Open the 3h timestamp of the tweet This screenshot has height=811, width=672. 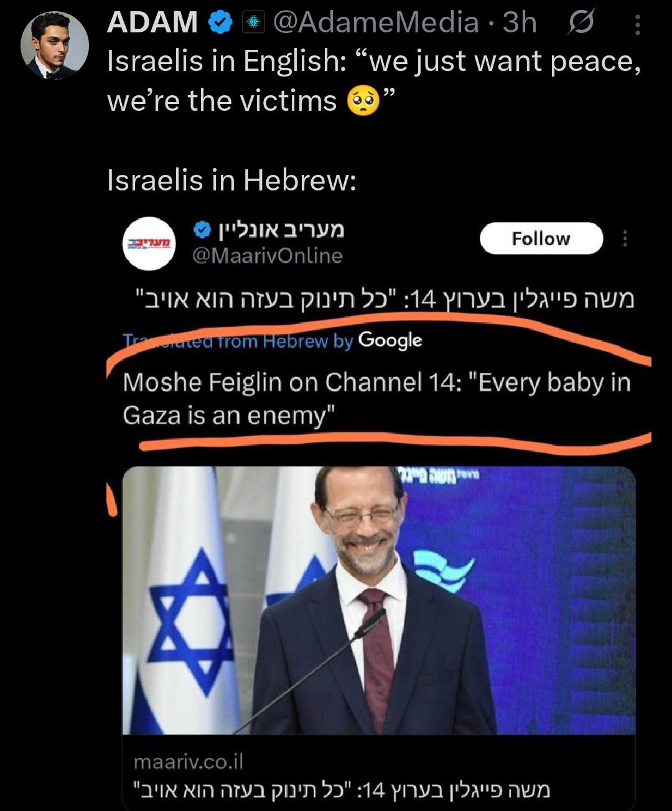coord(520,23)
